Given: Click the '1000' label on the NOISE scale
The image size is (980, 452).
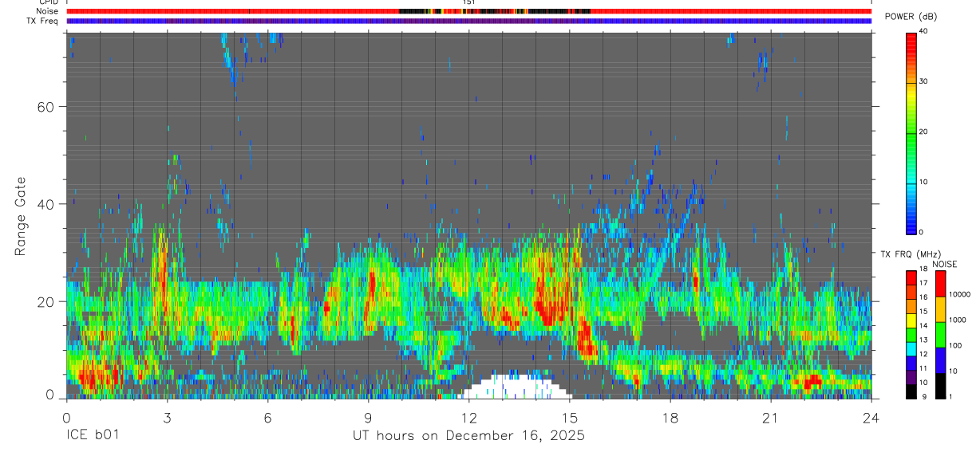Looking at the screenshot, I should coord(958,320).
